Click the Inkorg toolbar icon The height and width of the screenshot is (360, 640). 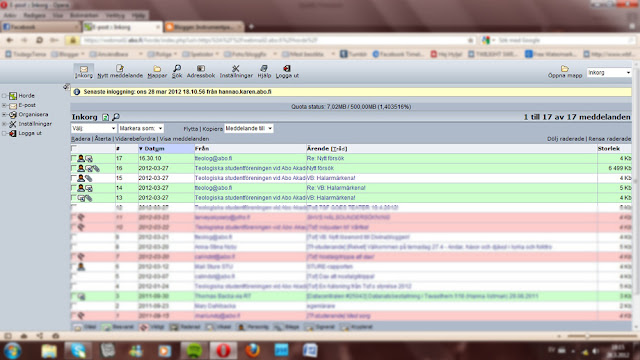click(84, 69)
